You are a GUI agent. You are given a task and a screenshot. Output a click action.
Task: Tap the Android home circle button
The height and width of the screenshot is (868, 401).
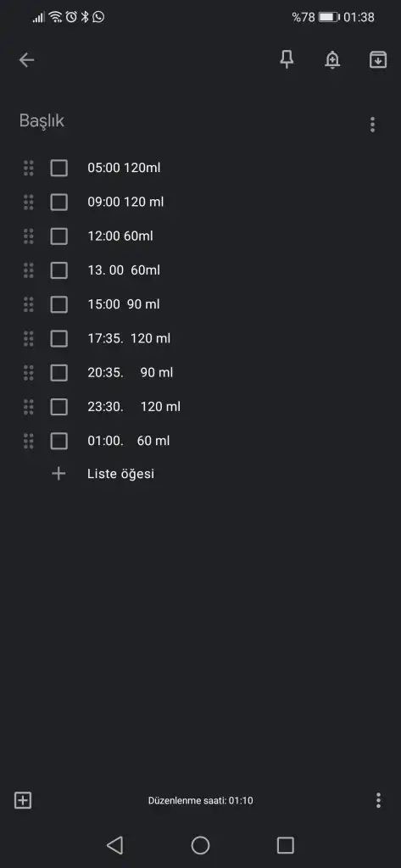click(200, 845)
